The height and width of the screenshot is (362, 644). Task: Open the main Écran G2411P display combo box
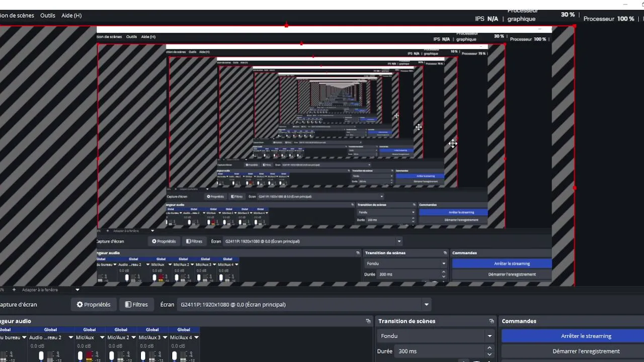304,305
